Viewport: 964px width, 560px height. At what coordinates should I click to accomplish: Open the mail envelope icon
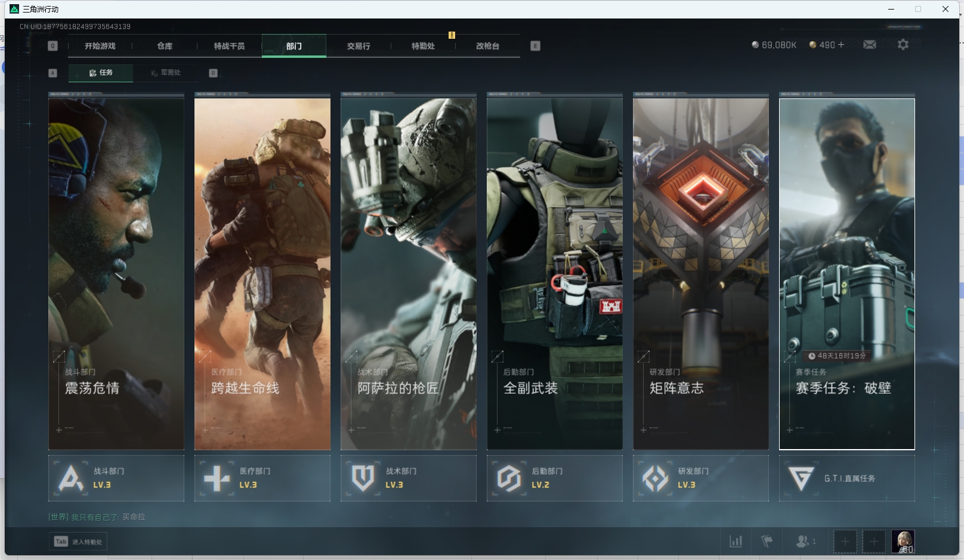[x=869, y=45]
